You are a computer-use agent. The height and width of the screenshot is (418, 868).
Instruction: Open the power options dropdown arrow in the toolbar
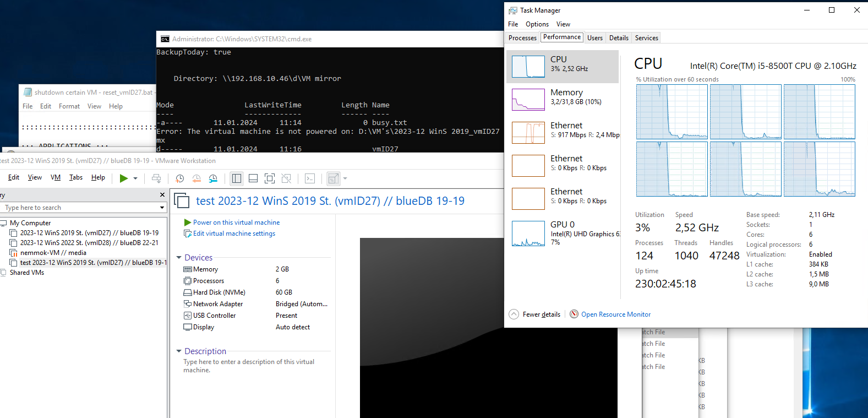135,178
